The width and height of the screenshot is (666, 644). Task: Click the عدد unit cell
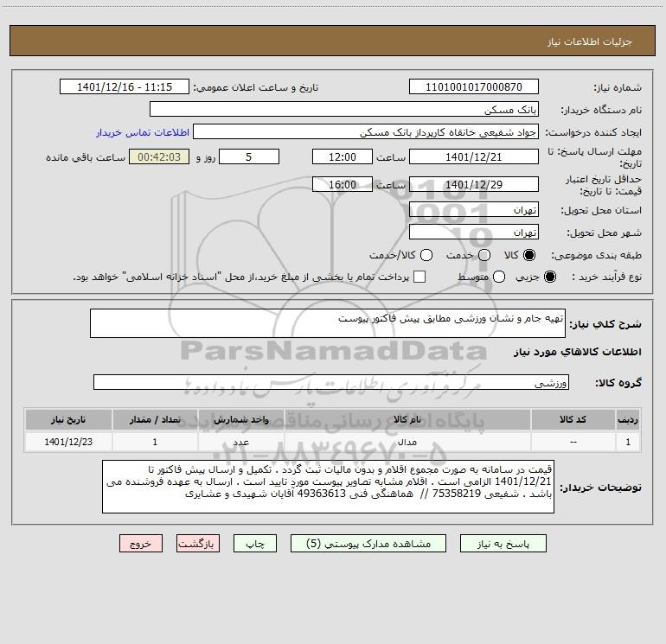tap(240, 442)
